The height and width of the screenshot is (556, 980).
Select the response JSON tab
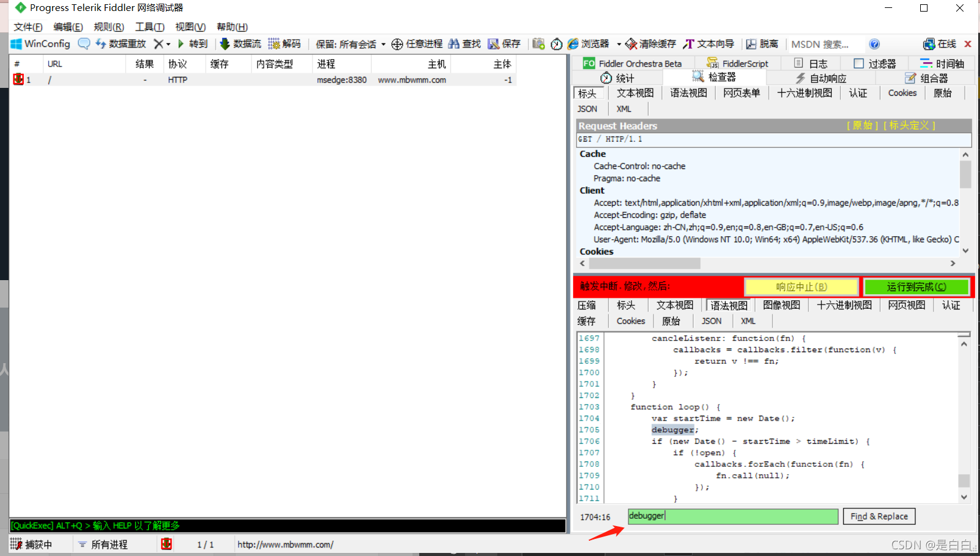(711, 321)
